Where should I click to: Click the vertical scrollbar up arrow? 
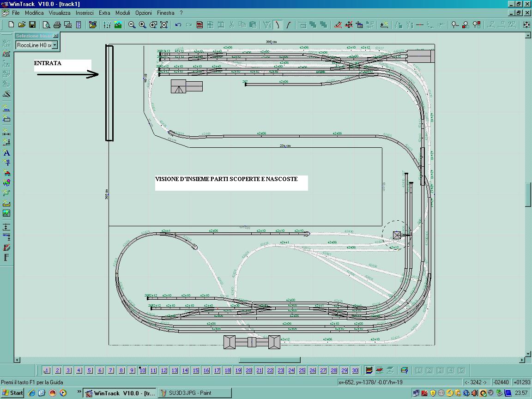(528, 35)
